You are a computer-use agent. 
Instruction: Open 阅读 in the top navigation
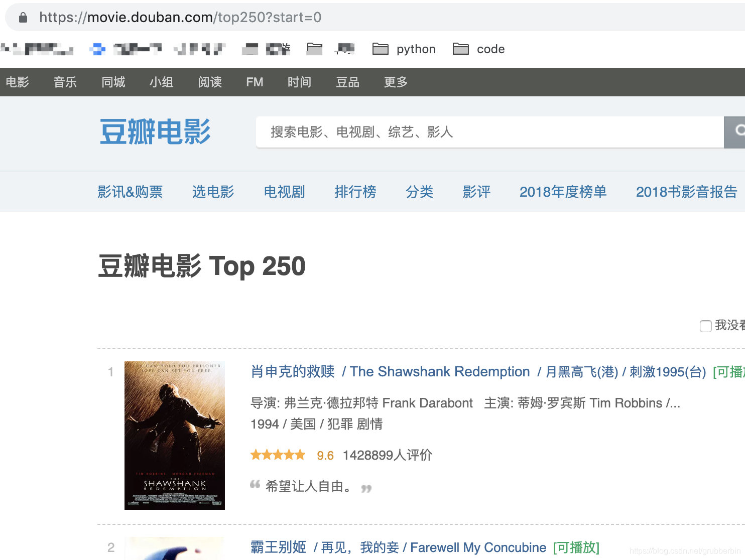tap(210, 82)
